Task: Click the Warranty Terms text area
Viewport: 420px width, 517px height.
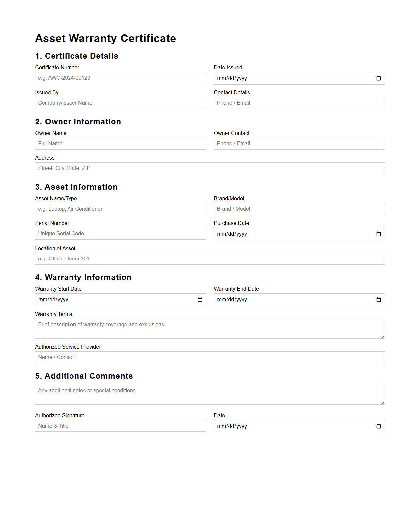Action: pos(210,329)
